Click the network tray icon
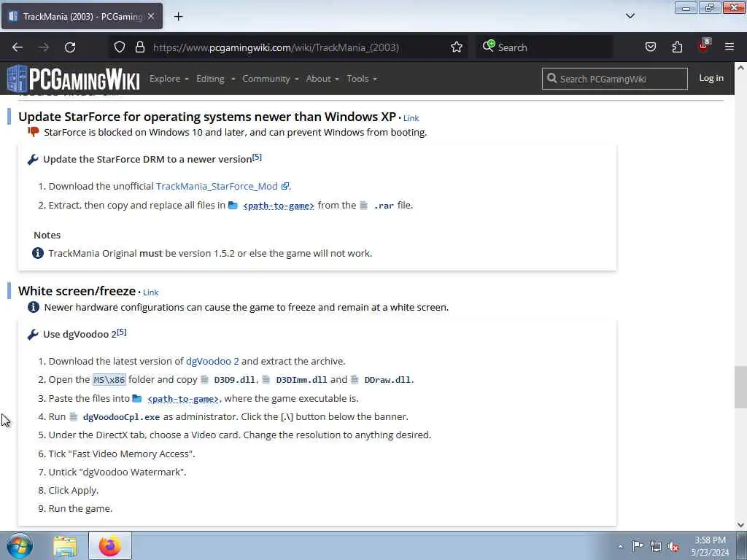The height and width of the screenshot is (560, 747). click(x=656, y=546)
